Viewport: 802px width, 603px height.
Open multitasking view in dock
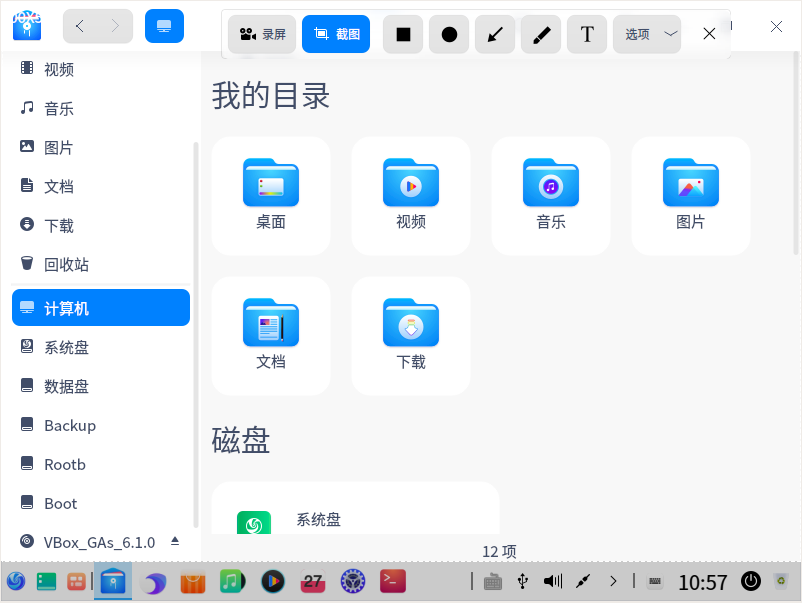pos(76,582)
